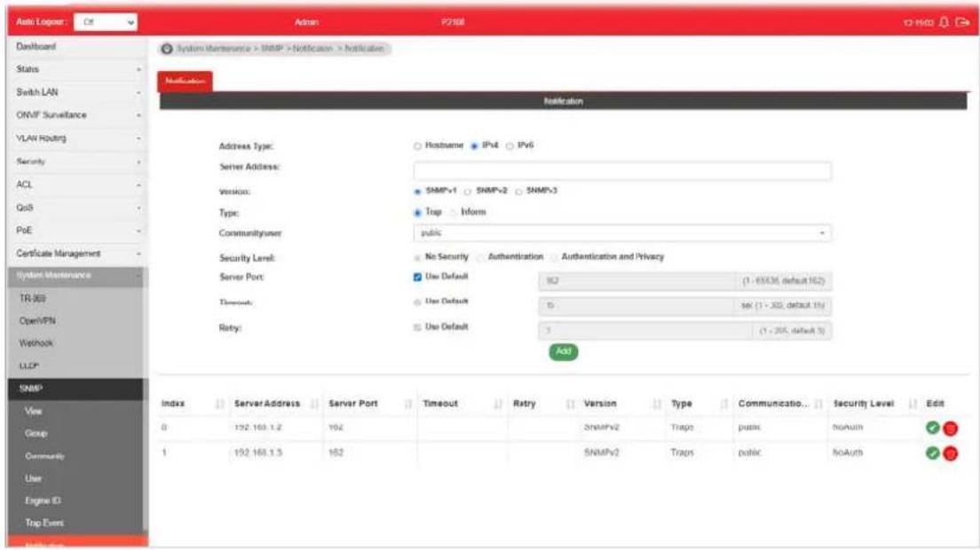This screenshot has width=980, height=550.
Task: Select IPv6 address type
Action: (510, 146)
